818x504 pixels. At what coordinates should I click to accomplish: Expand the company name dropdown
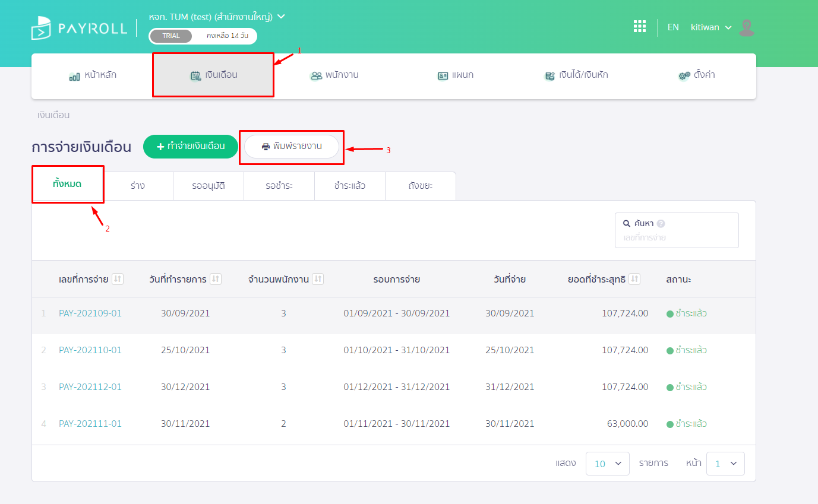[x=281, y=17]
